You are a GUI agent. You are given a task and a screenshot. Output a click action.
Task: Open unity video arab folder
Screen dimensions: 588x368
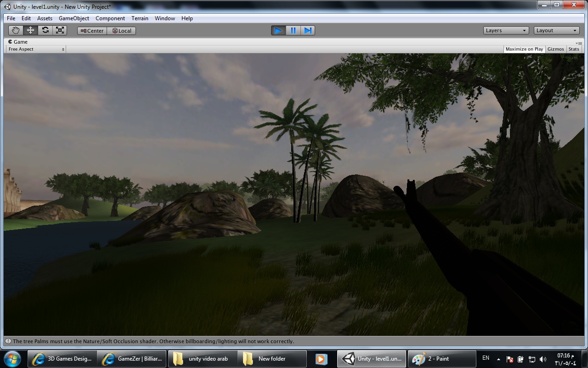coord(203,359)
